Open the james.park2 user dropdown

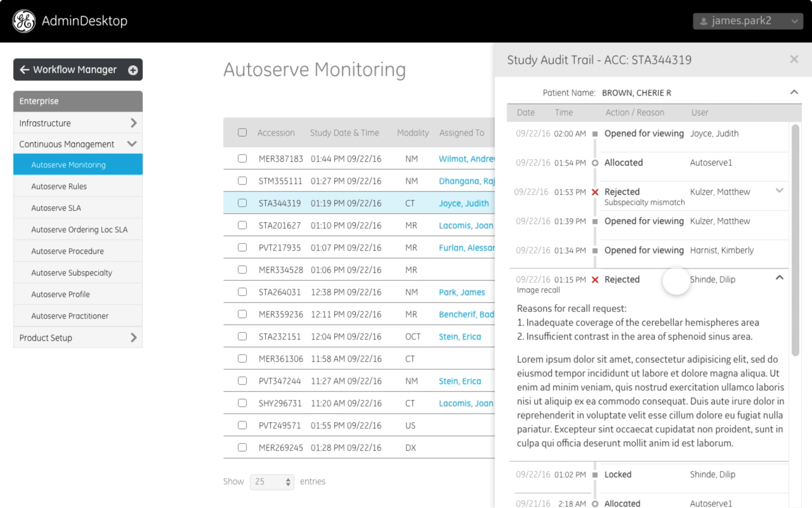[748, 21]
